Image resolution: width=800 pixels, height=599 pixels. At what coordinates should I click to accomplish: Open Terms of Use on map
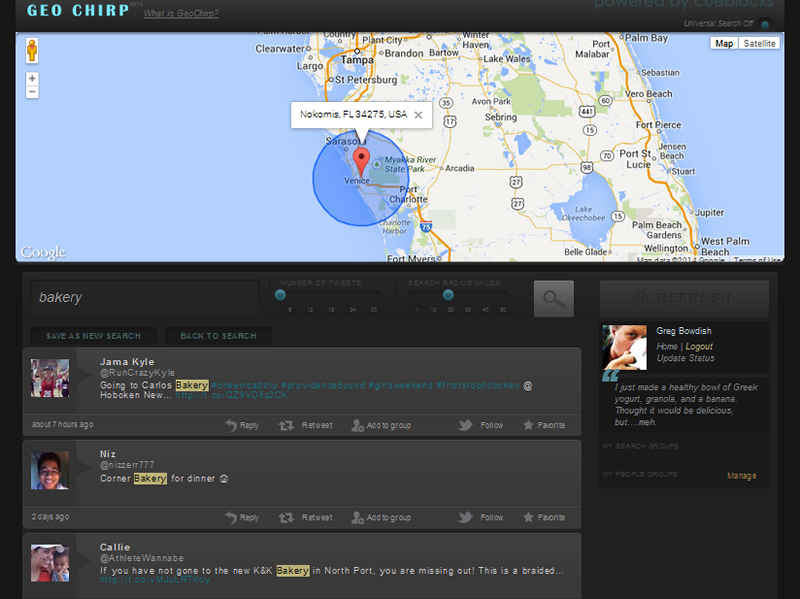757,260
